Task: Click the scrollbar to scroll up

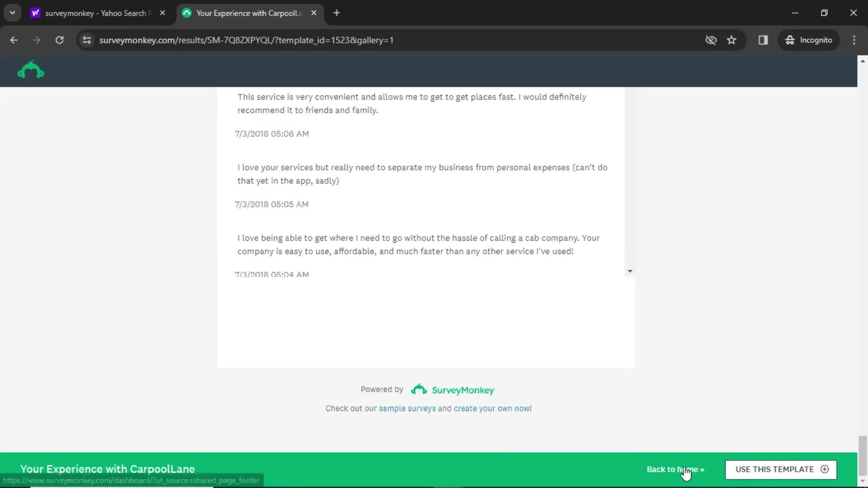Action: 863,61
